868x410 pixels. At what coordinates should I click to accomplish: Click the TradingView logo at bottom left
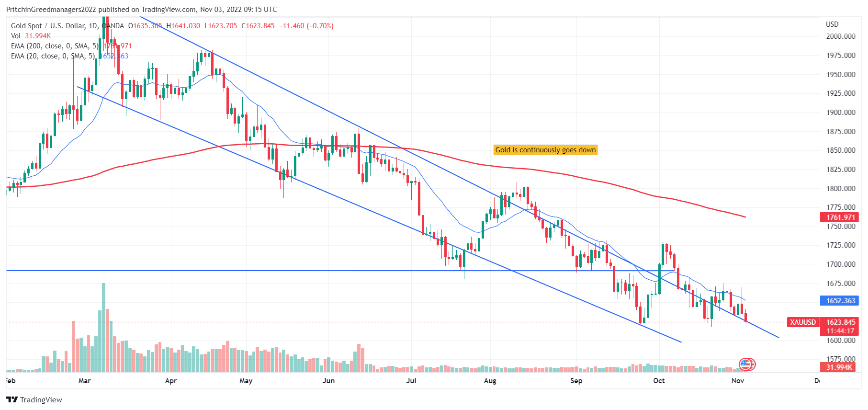pos(34,399)
